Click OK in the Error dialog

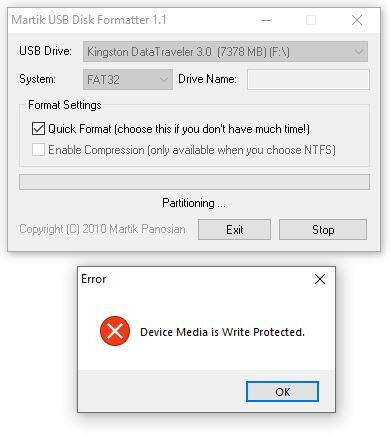282,392
